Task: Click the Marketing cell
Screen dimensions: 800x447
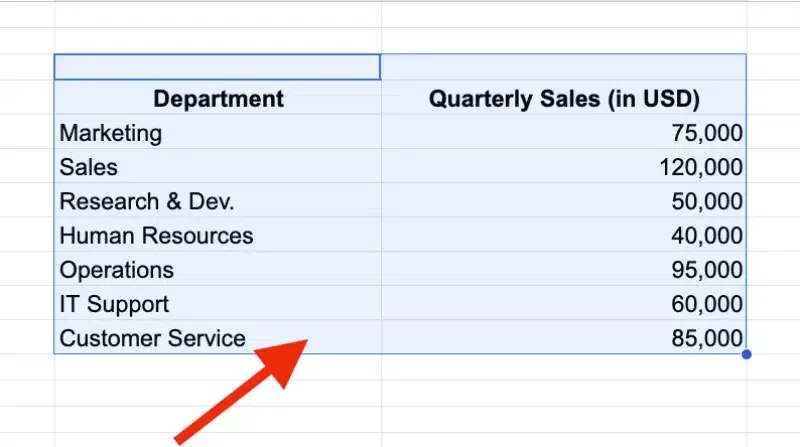Action: (218, 132)
